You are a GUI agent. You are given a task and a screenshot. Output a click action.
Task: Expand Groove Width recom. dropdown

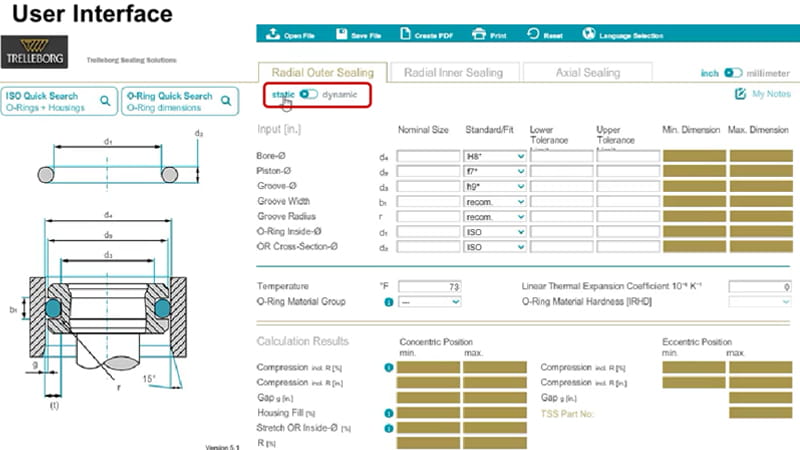[x=495, y=202]
